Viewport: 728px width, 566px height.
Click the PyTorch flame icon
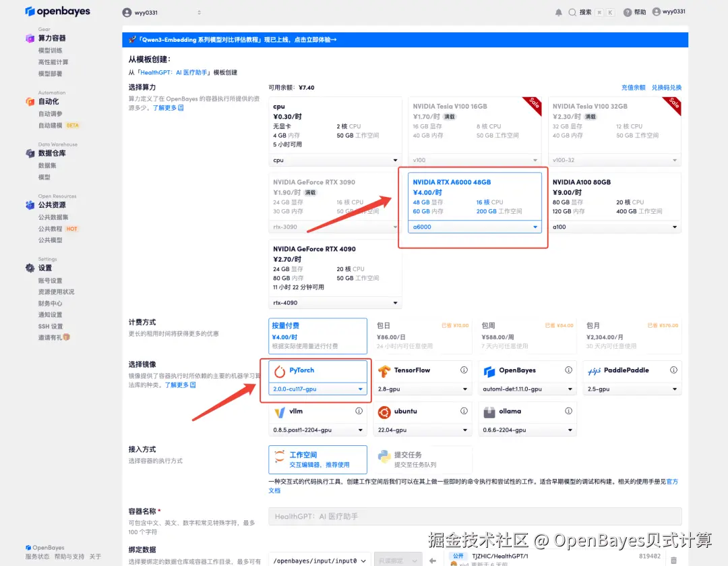point(280,371)
